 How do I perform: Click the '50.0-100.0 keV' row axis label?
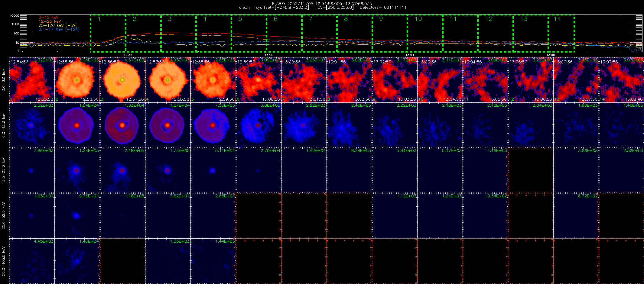[x=4, y=261]
